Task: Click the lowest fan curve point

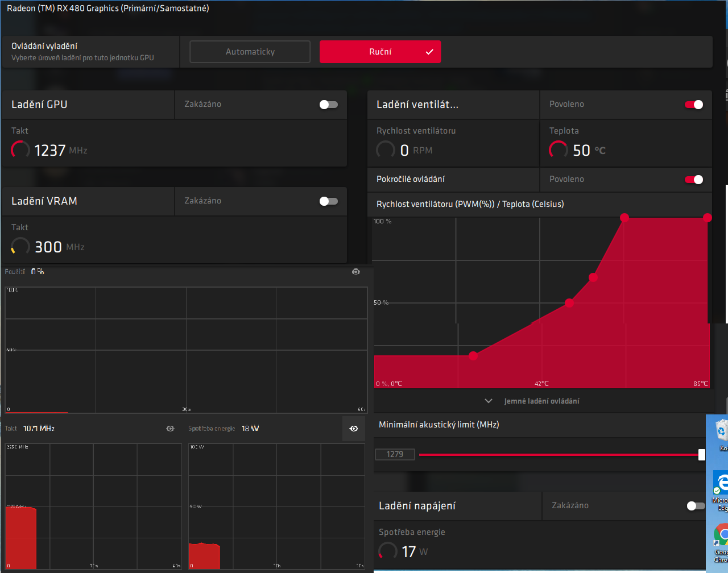Action: click(473, 356)
